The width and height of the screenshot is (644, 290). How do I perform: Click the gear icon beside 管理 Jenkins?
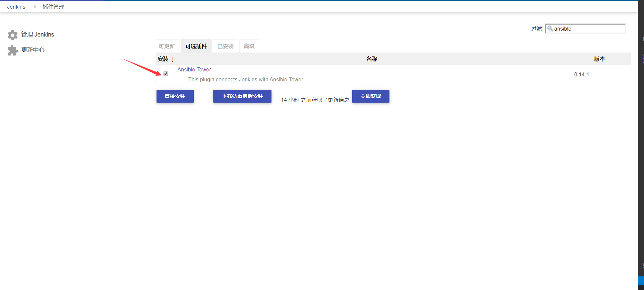(x=13, y=35)
